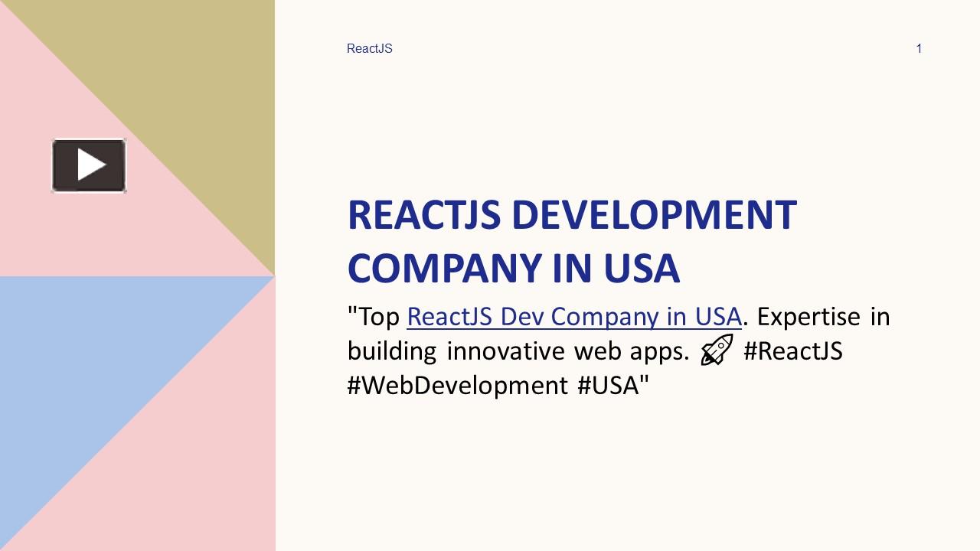
Task: Click the "Expertise in" text
Action: coord(823,316)
